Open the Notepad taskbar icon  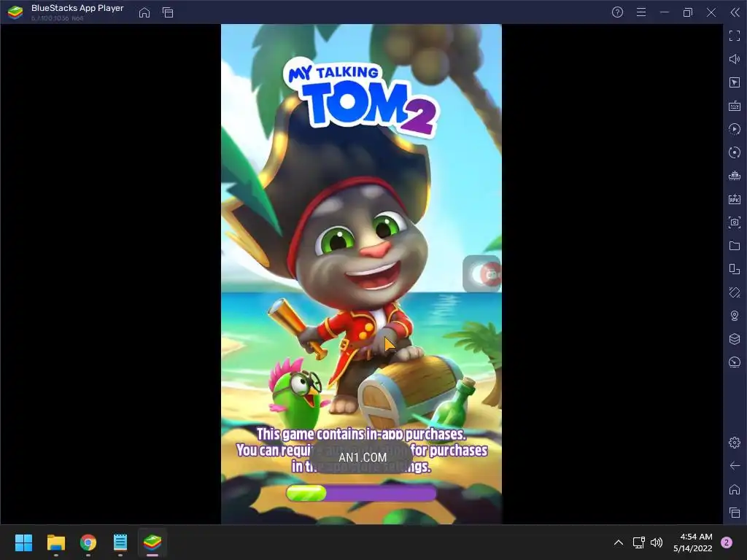pos(120,542)
